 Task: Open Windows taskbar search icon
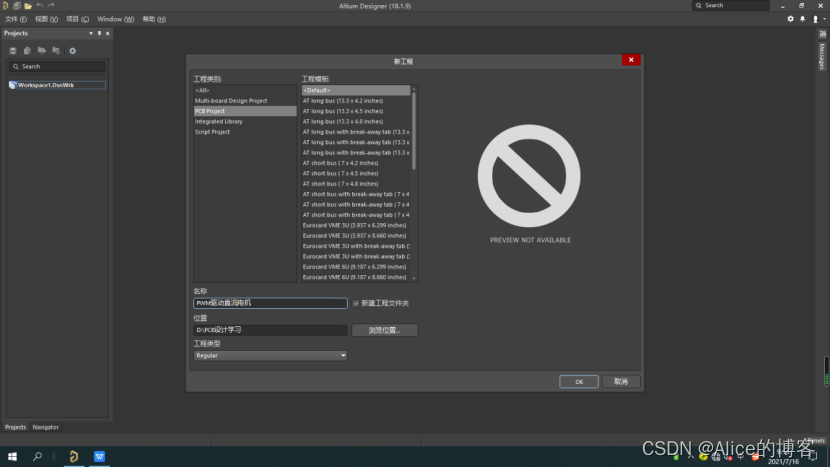[37, 456]
